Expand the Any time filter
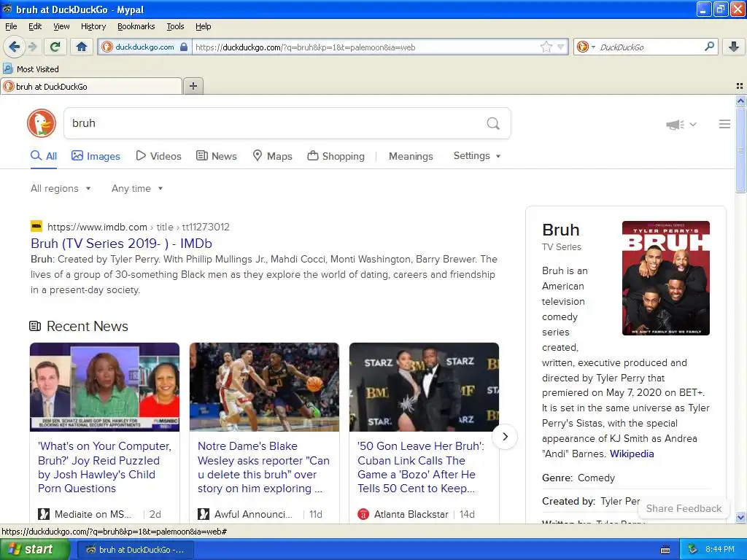The height and width of the screenshot is (560, 747). coord(137,189)
